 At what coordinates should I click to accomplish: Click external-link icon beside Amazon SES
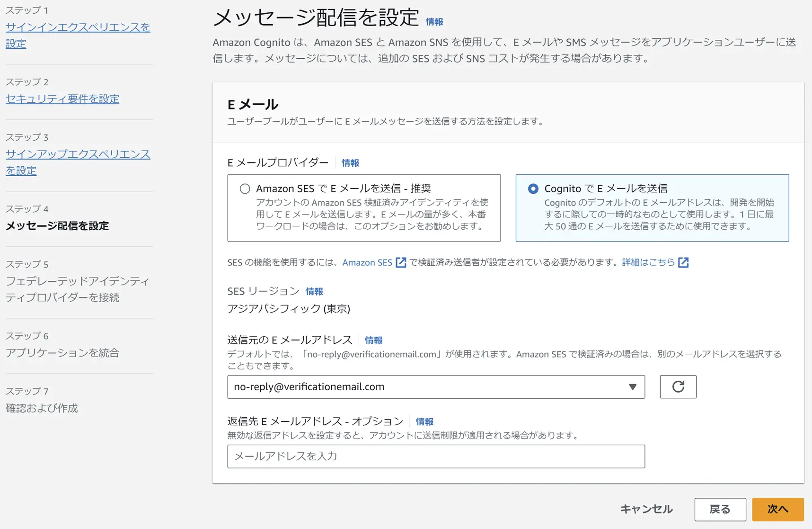click(401, 262)
